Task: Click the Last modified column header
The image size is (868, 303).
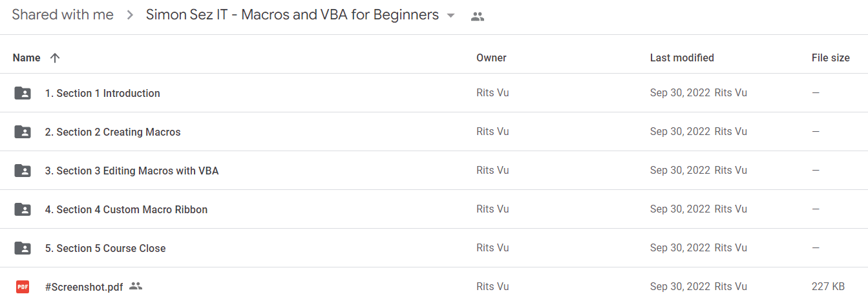Action: click(x=682, y=57)
